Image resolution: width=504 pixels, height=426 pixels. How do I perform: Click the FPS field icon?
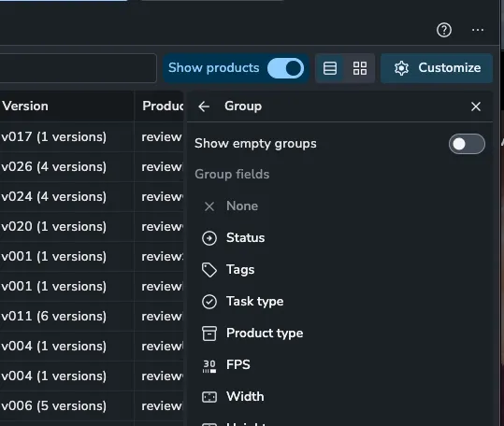pyautogui.click(x=209, y=365)
